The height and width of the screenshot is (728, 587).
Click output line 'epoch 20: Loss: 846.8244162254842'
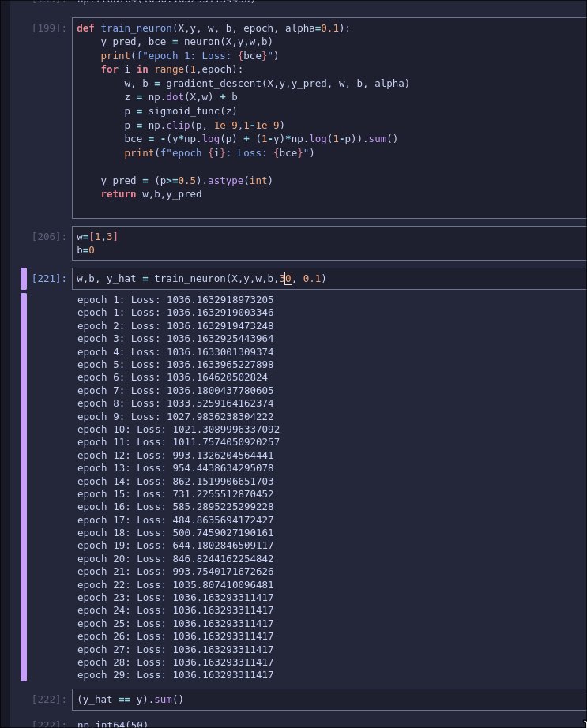[175, 559]
